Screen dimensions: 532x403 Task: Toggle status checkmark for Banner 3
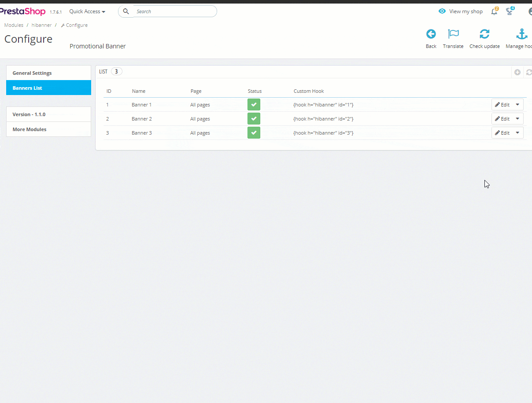coord(254,133)
